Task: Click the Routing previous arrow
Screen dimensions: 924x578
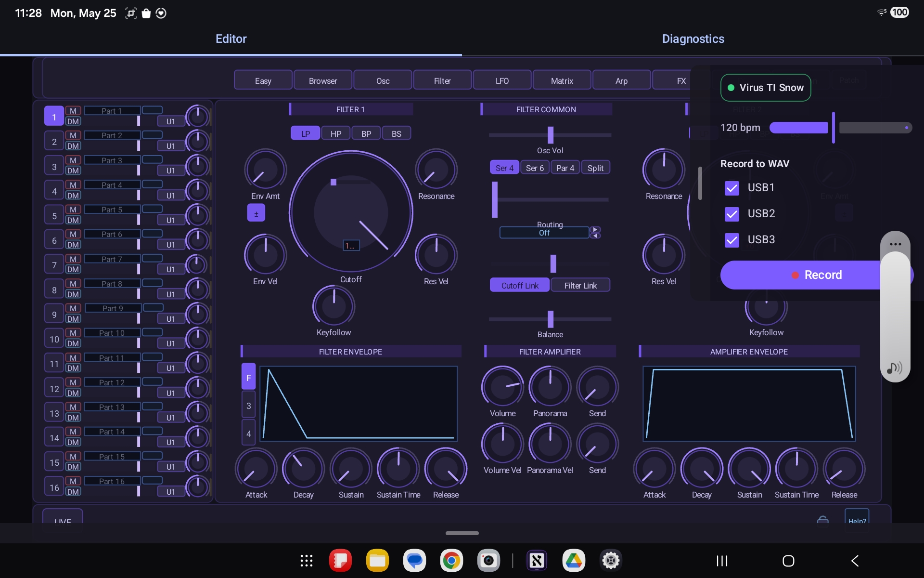Action: [596, 236]
